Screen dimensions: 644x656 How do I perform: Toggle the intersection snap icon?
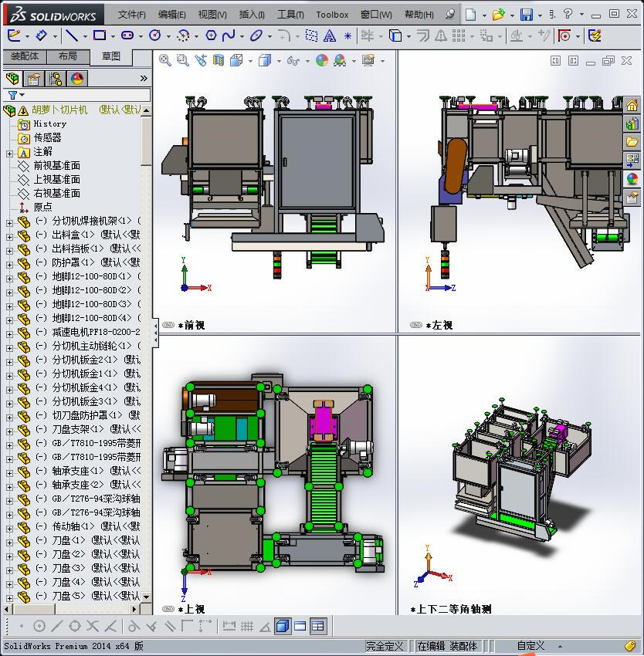(x=93, y=626)
